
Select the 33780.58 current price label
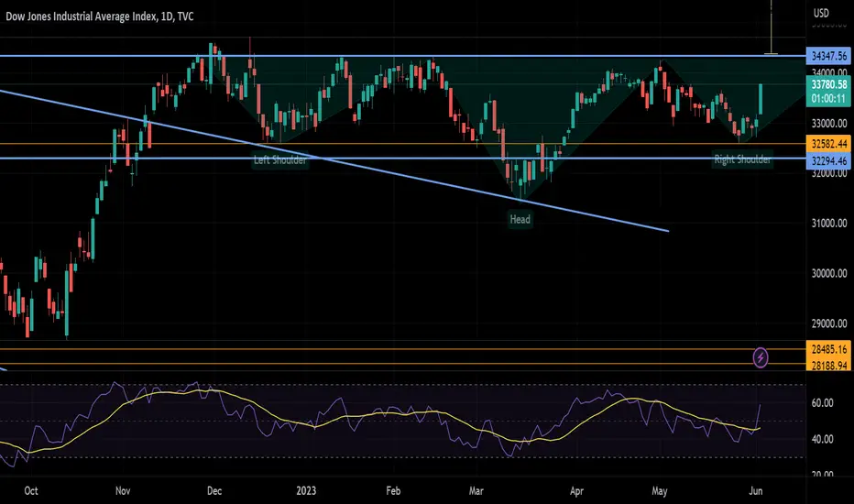(x=828, y=84)
